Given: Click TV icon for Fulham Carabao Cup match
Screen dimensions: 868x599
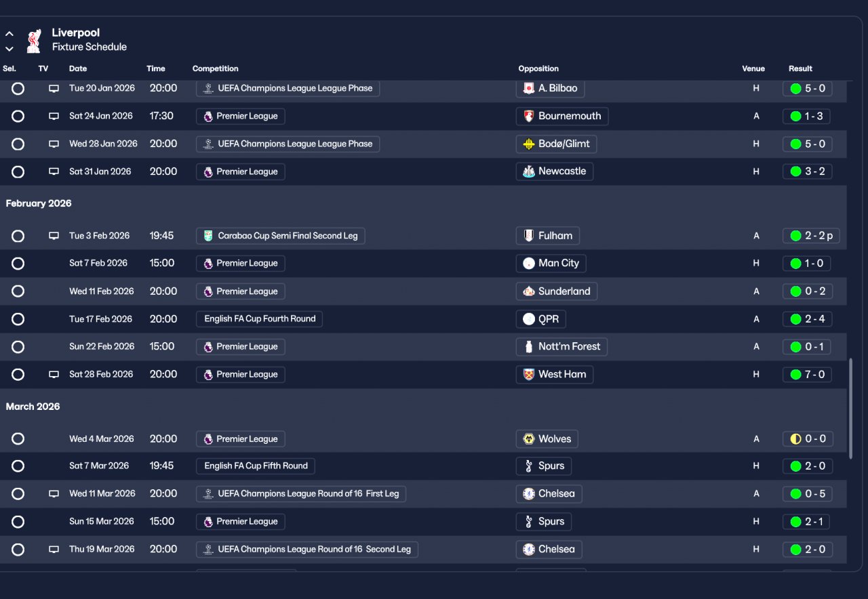Looking at the screenshot, I should click(x=54, y=236).
